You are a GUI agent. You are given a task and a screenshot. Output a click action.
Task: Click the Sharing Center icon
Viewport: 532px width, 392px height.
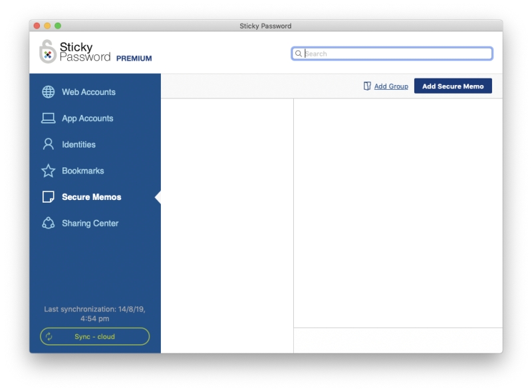tap(48, 223)
